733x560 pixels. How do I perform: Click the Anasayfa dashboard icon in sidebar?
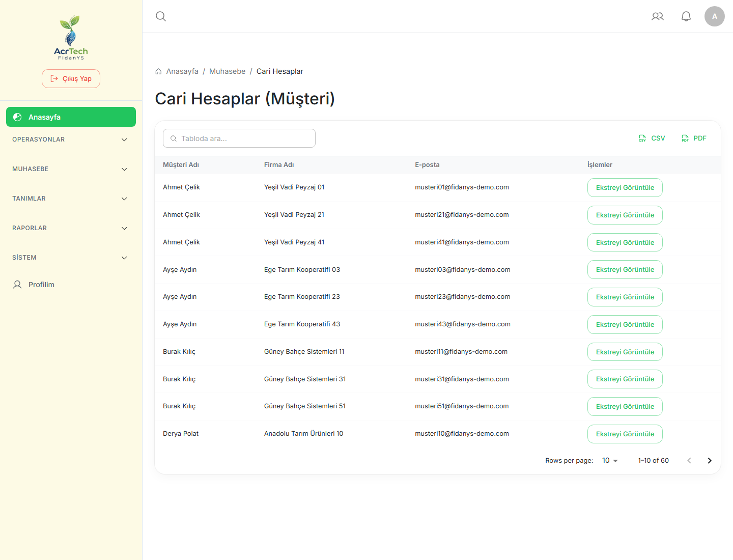(17, 117)
